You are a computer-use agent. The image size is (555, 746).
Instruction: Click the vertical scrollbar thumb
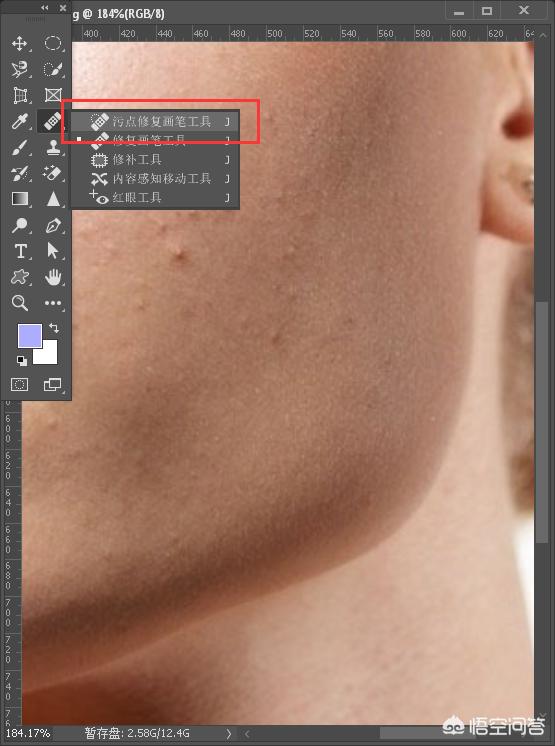pos(541,422)
